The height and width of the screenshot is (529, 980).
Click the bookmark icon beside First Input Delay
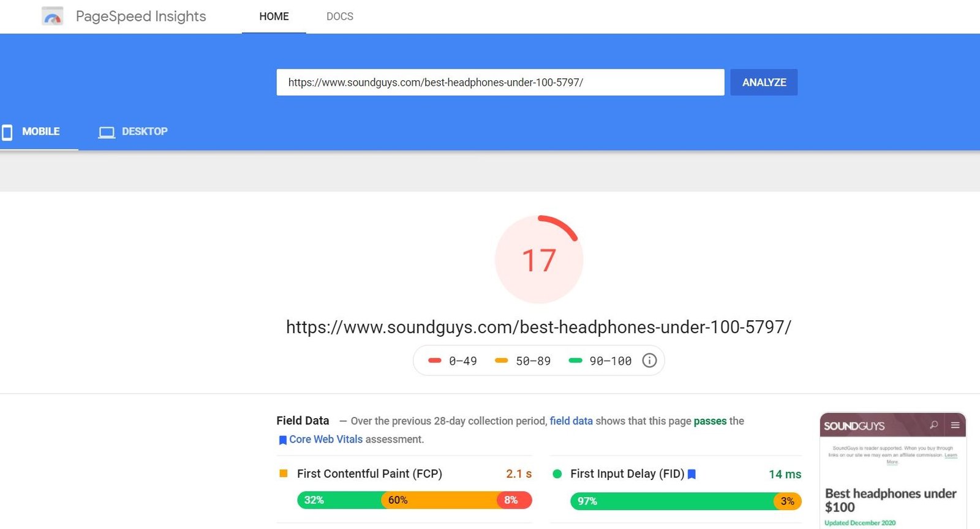point(692,474)
